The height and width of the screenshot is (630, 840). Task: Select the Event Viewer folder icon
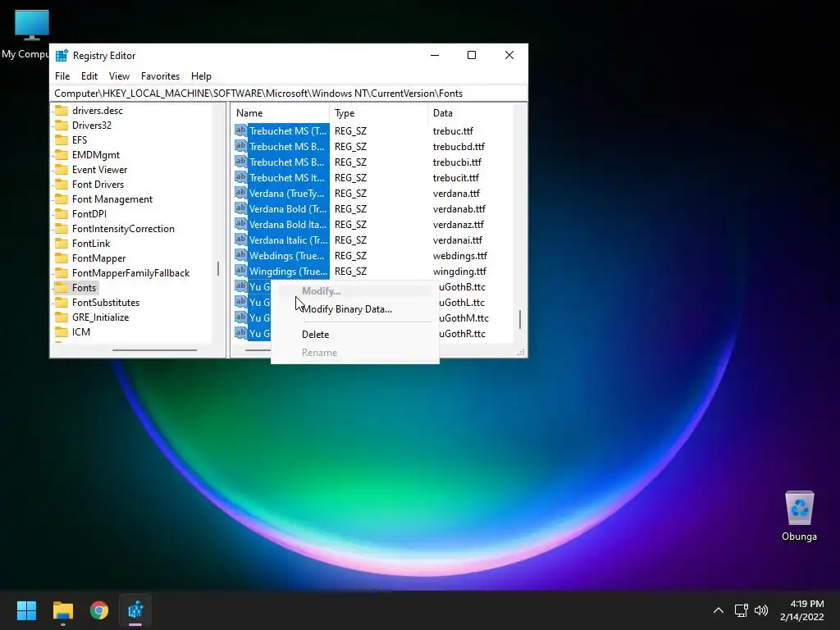click(x=62, y=169)
